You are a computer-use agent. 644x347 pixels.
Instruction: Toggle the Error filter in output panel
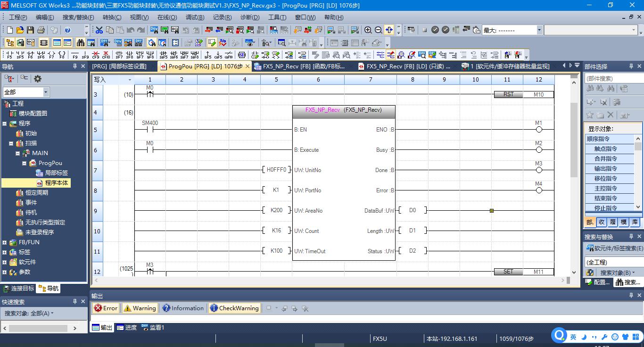[x=106, y=308]
